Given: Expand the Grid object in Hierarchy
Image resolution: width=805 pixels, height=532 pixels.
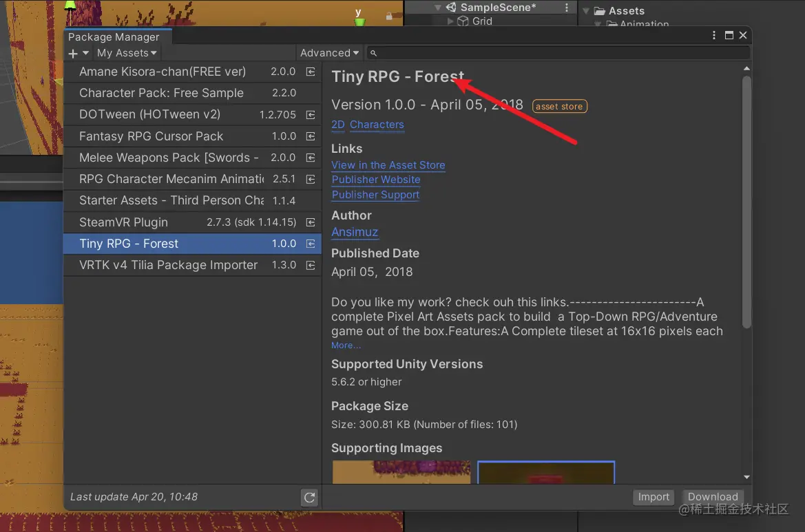Looking at the screenshot, I should (450, 21).
